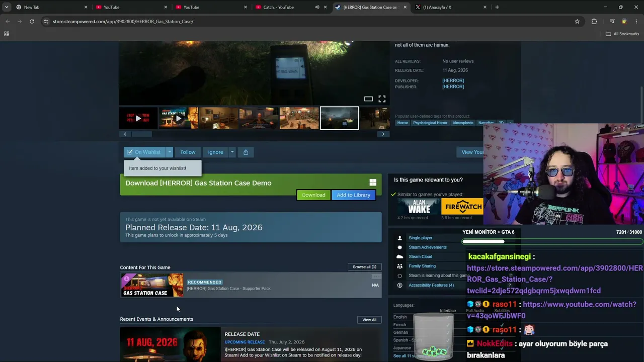Image resolution: width=644 pixels, height=362 pixels.
Task: Open the browser Extensions puzzle icon
Action: click(594, 22)
